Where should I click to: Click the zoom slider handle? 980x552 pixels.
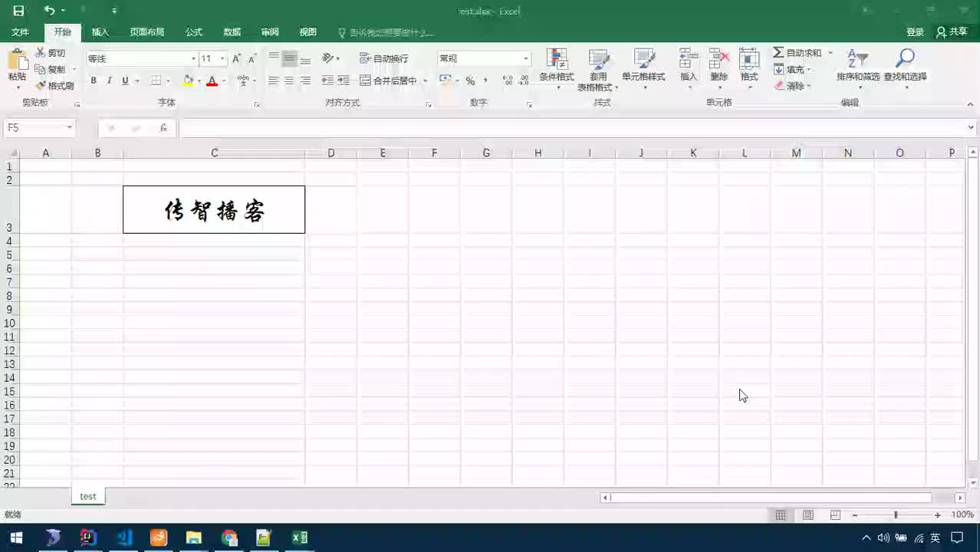tap(896, 515)
